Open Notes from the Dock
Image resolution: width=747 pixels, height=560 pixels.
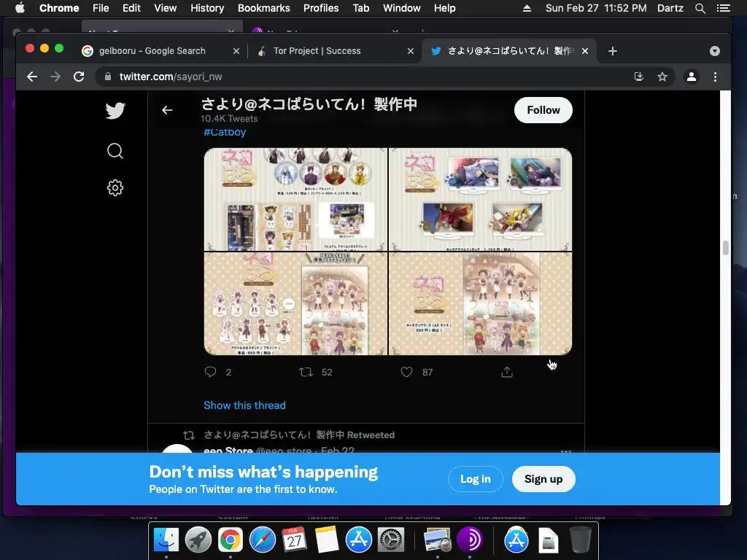326,540
